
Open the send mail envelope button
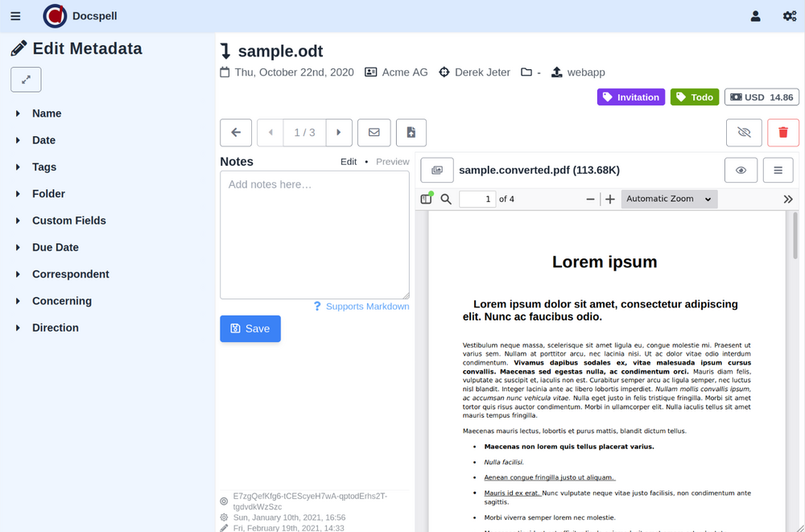[x=374, y=133]
